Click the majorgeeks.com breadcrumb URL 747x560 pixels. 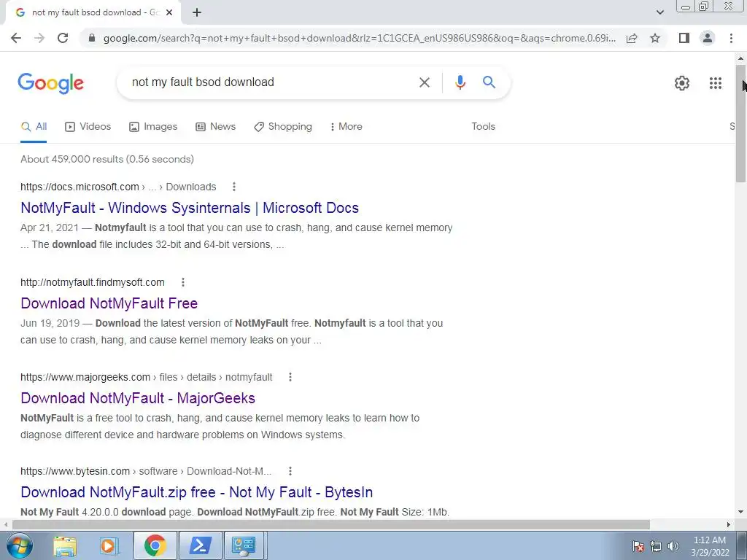pyautogui.click(x=146, y=377)
